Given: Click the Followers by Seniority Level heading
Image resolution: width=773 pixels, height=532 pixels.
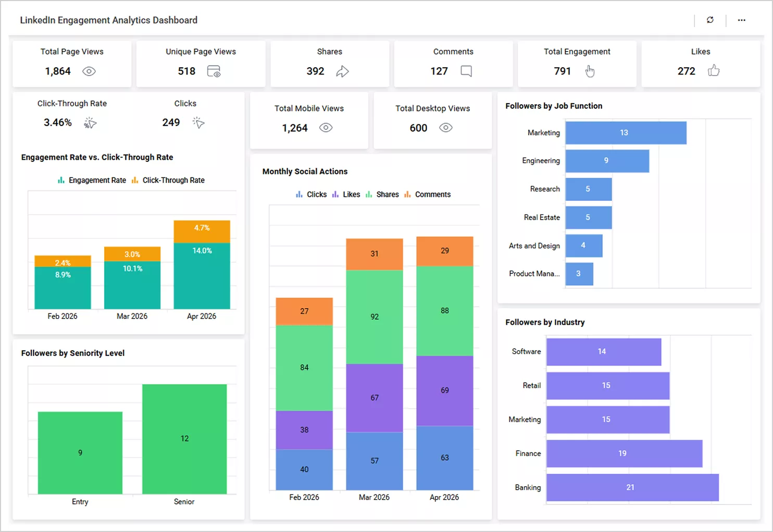Looking at the screenshot, I should 73,353.
